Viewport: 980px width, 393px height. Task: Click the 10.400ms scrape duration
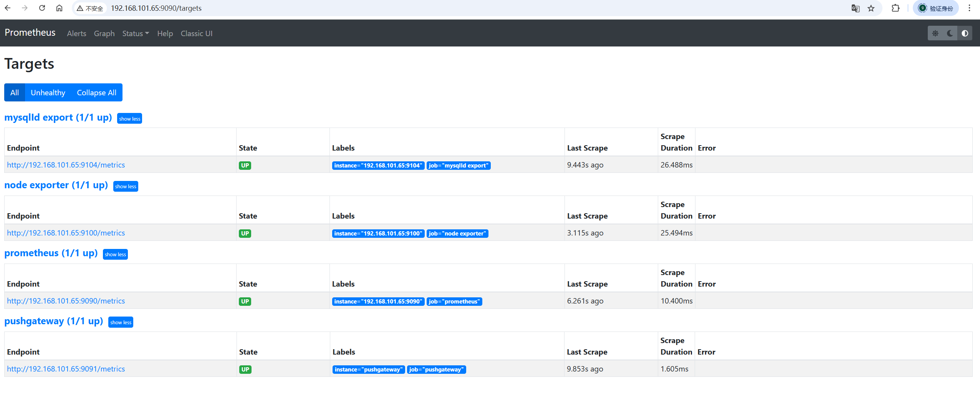click(677, 301)
